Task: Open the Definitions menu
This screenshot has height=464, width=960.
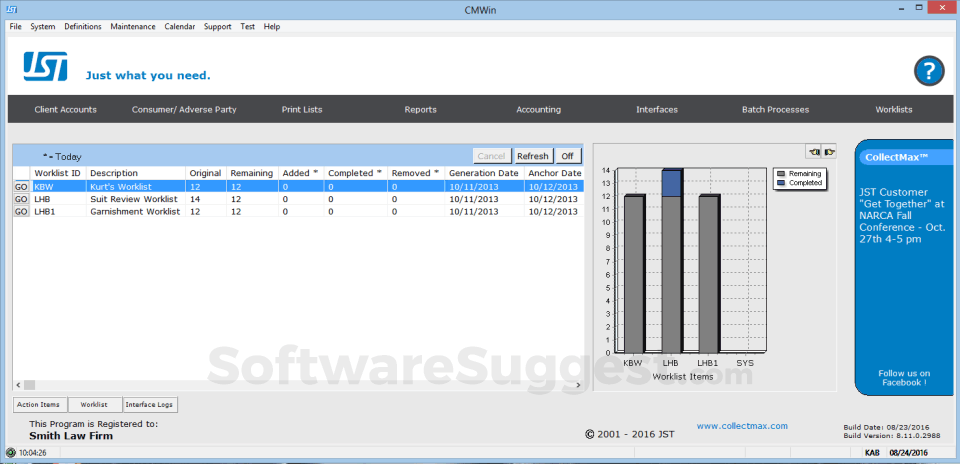Action: pyautogui.click(x=83, y=26)
